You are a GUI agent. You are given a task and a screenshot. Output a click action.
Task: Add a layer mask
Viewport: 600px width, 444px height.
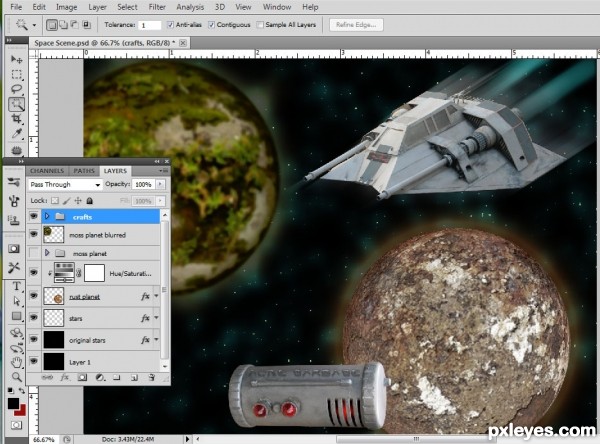82,377
